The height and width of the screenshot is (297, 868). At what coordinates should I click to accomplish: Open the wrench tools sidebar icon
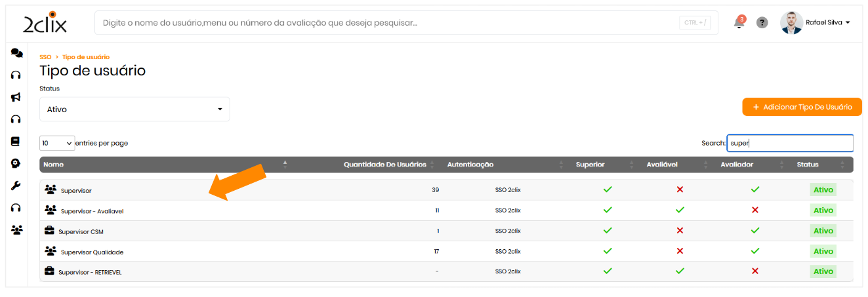(x=16, y=186)
